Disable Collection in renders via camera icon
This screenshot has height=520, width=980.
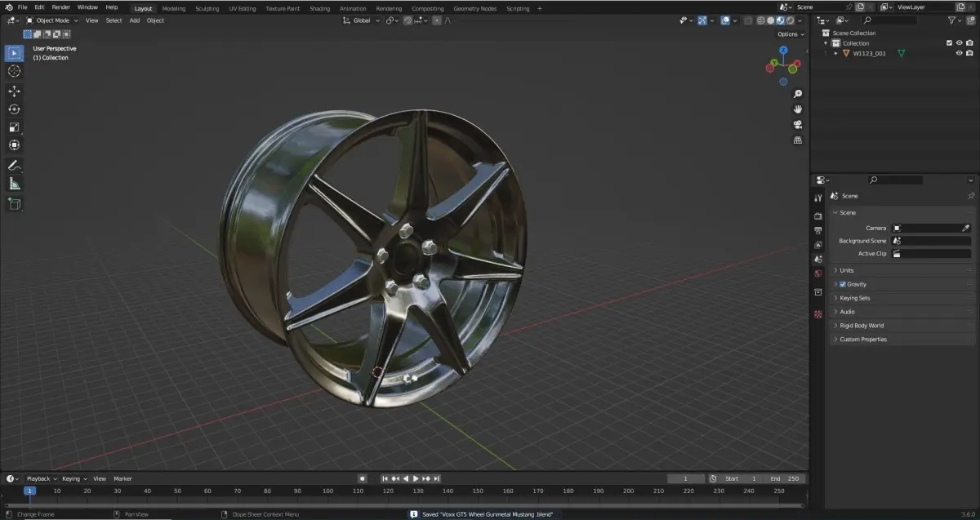pos(970,43)
